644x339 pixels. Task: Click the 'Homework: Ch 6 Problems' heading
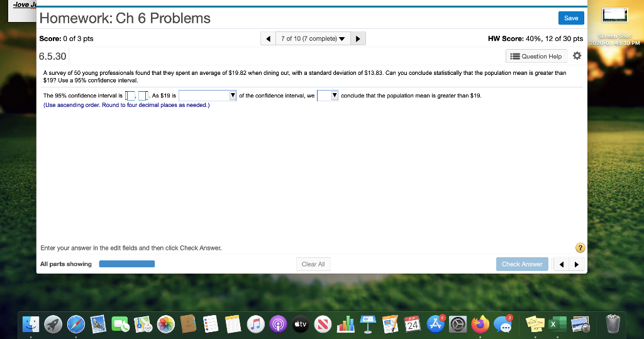pos(125,18)
